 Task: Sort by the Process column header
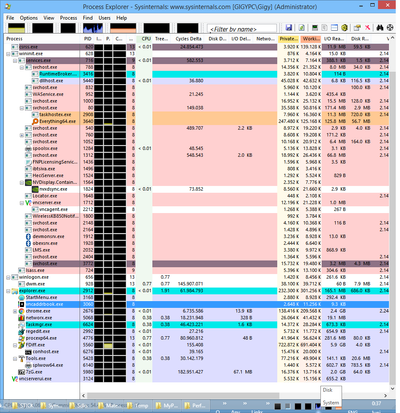click(x=42, y=39)
